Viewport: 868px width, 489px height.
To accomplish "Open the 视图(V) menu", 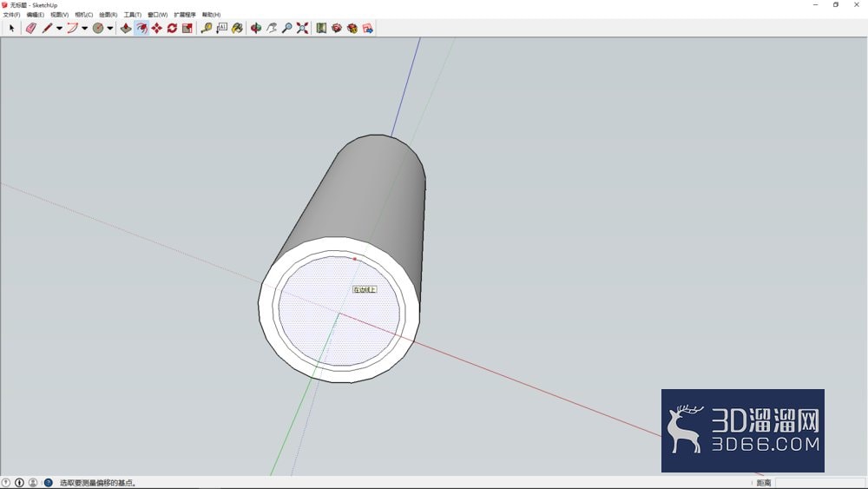I will click(x=60, y=15).
